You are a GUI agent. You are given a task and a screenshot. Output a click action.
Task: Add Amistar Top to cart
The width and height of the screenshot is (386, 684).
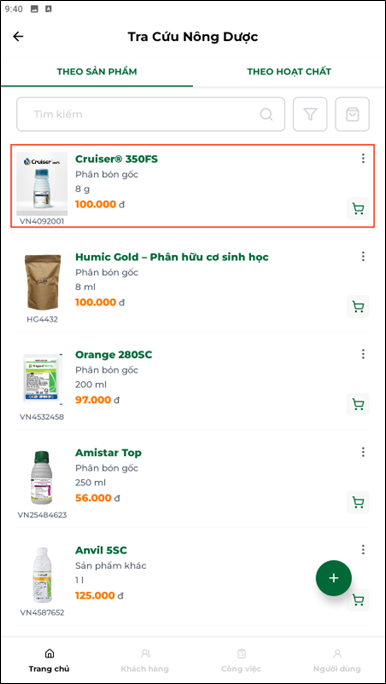(x=358, y=503)
